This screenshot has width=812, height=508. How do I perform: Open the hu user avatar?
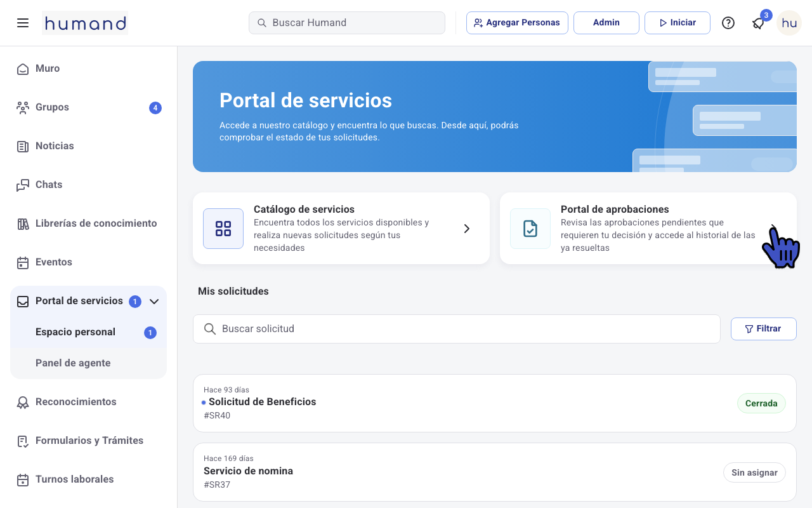tap(789, 23)
